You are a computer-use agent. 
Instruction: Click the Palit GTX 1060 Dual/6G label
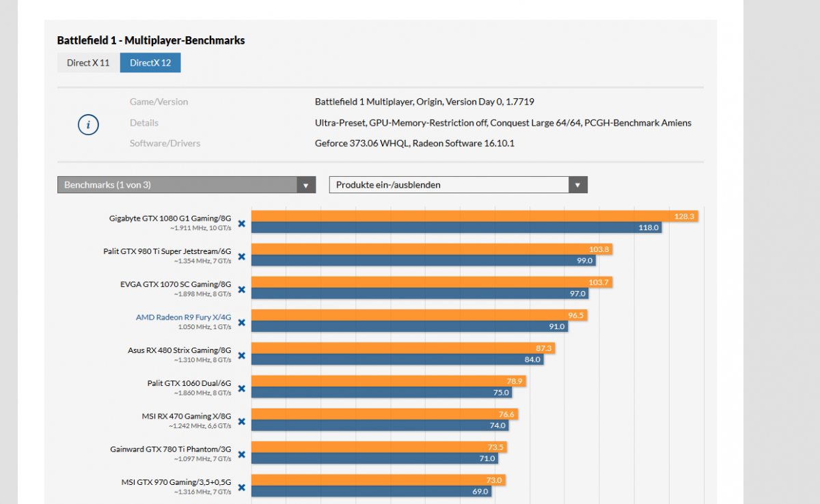tap(189, 383)
